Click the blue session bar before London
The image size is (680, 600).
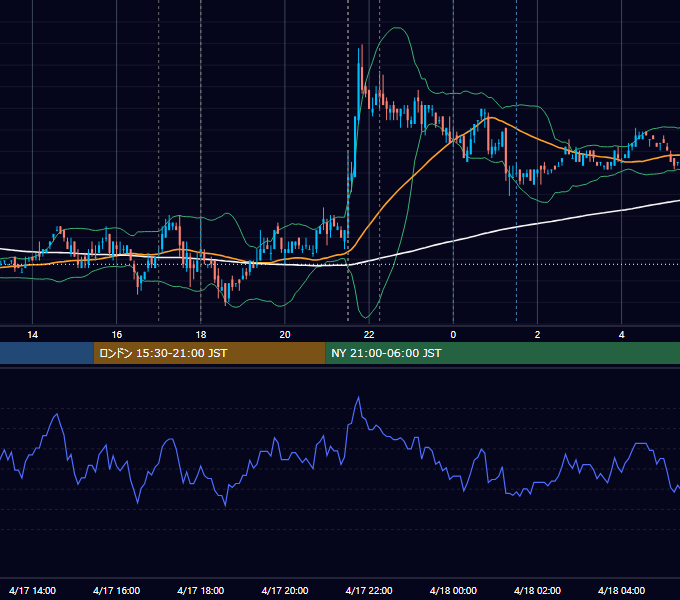tap(47, 353)
